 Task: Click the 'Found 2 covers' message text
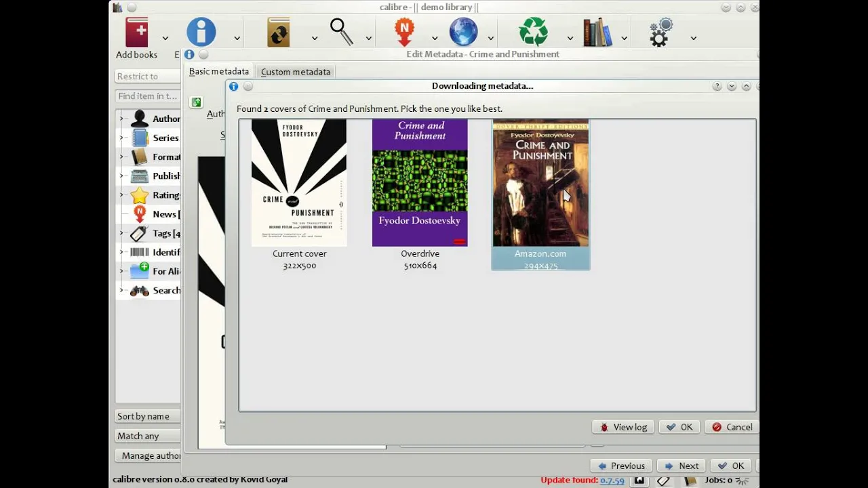point(370,108)
